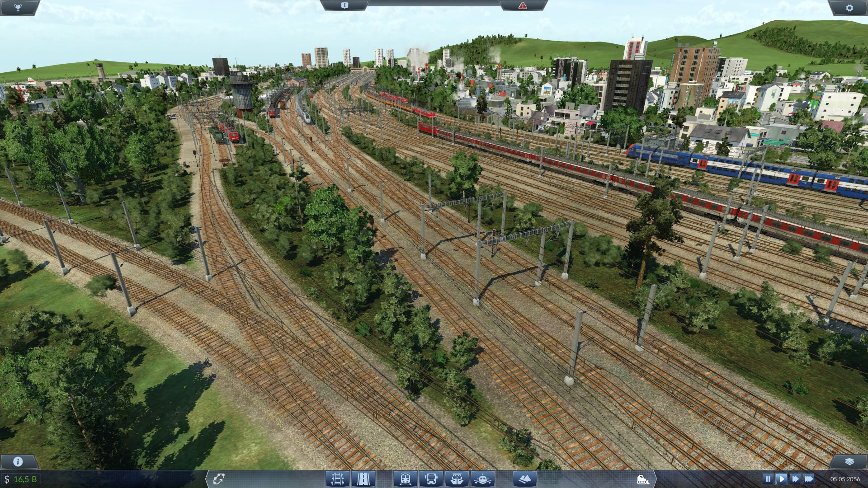Open the map layers panel
This screenshot has width=868, height=488.
click(849, 461)
